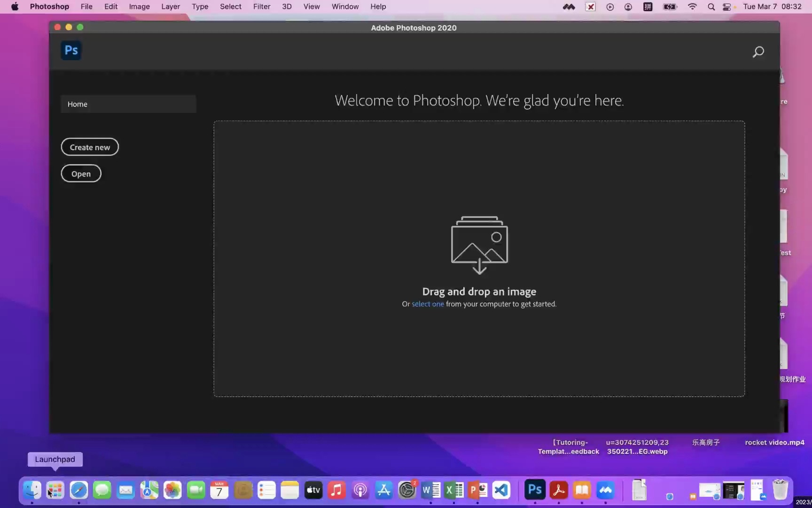Screen dimensions: 812x508
Task: Open the Select menu
Action: tap(231, 7)
